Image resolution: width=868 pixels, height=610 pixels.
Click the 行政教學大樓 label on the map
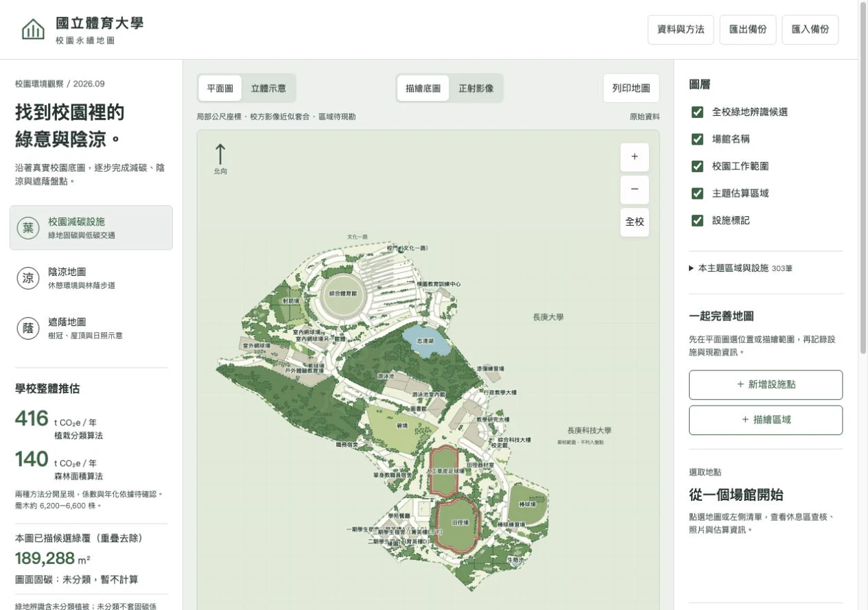tap(500, 392)
